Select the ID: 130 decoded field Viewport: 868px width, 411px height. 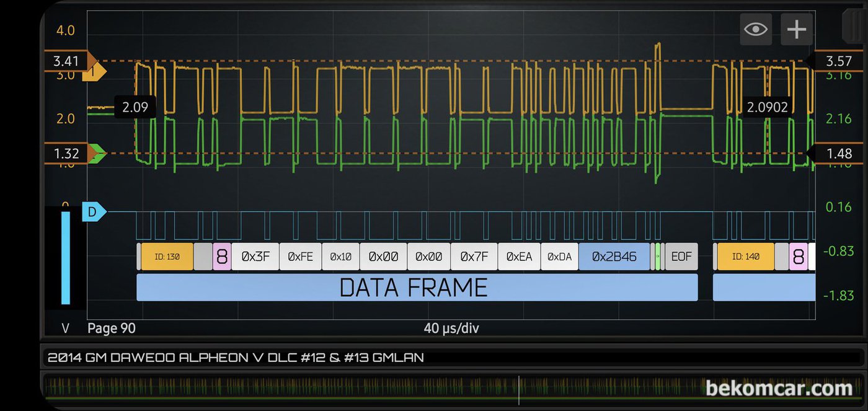[x=167, y=257]
